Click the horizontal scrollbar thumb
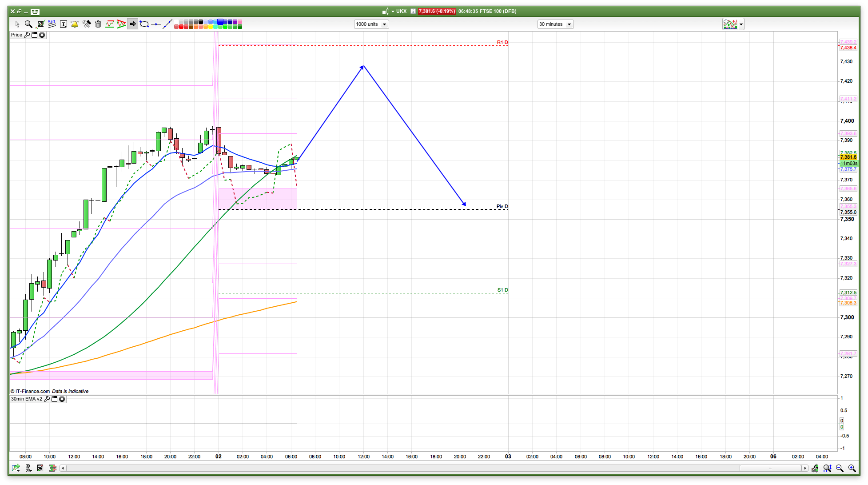 [770, 468]
